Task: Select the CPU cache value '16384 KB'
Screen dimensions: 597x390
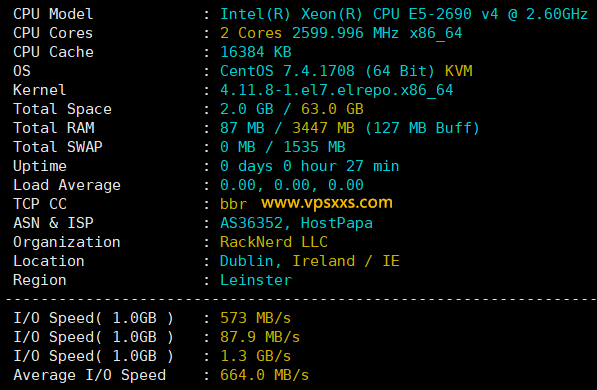Action: coord(256,52)
